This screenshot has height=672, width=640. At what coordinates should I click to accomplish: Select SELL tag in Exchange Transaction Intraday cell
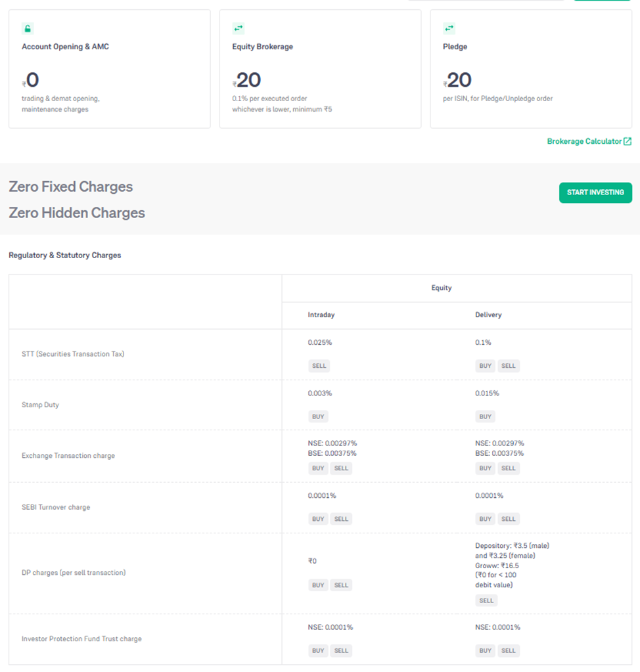(x=341, y=468)
